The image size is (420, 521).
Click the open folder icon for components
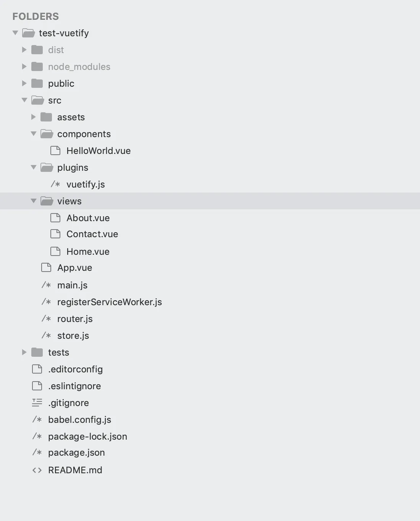pos(47,134)
